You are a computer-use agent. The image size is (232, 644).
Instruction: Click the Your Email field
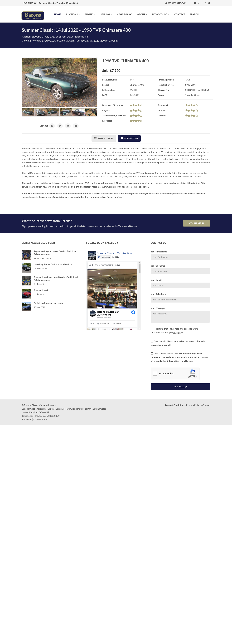180,285
